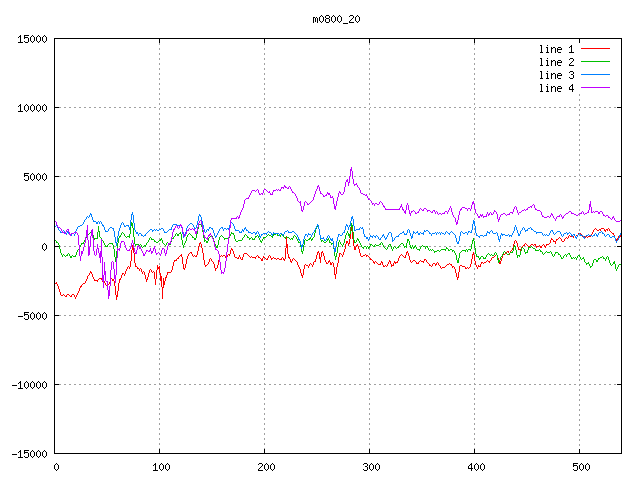Screen dimensions: 640x480
Task: Click the 15000 y-axis tick label
Action: coord(32,39)
